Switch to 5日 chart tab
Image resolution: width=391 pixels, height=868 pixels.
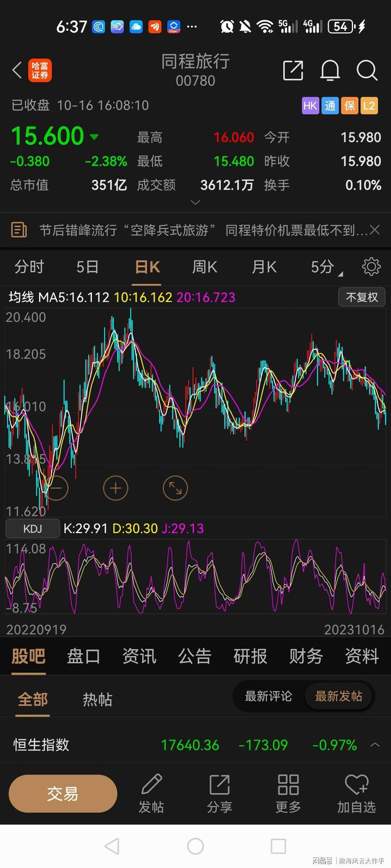pyautogui.click(x=88, y=267)
